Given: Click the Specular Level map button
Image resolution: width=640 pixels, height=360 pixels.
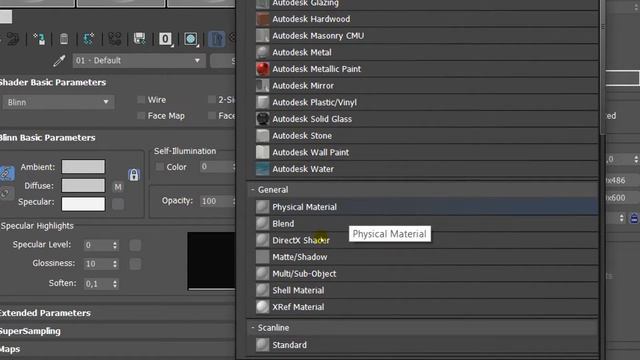Looking at the screenshot, I should pyautogui.click(x=135, y=245).
